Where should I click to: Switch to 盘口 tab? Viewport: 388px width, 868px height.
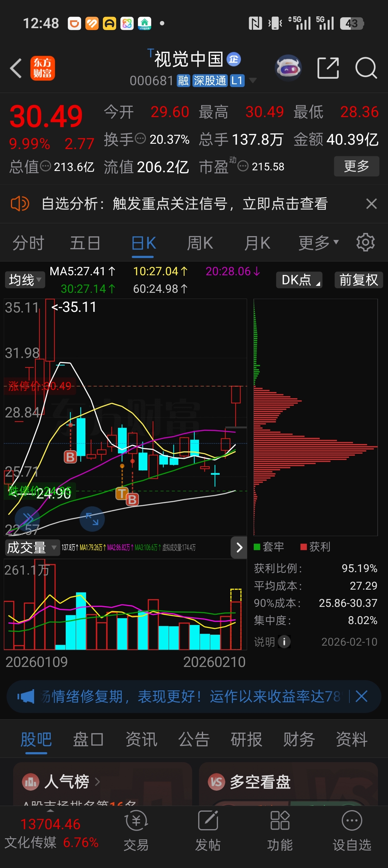point(88,739)
